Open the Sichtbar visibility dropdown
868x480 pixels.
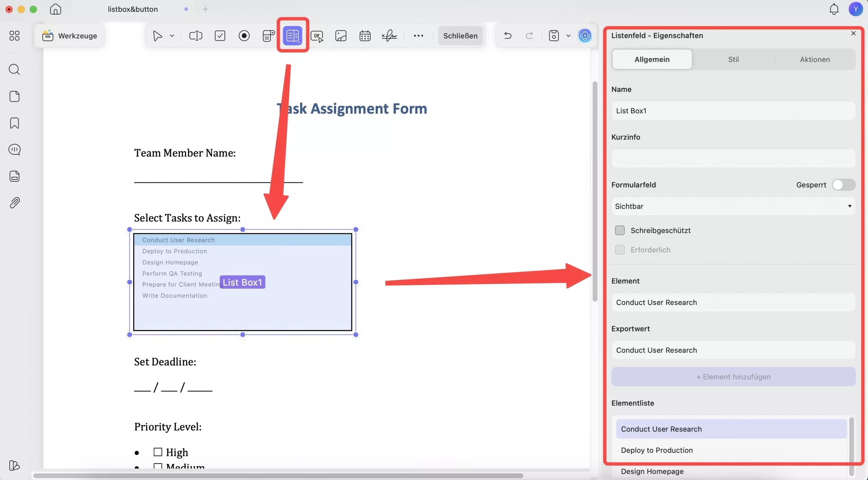pyautogui.click(x=733, y=206)
